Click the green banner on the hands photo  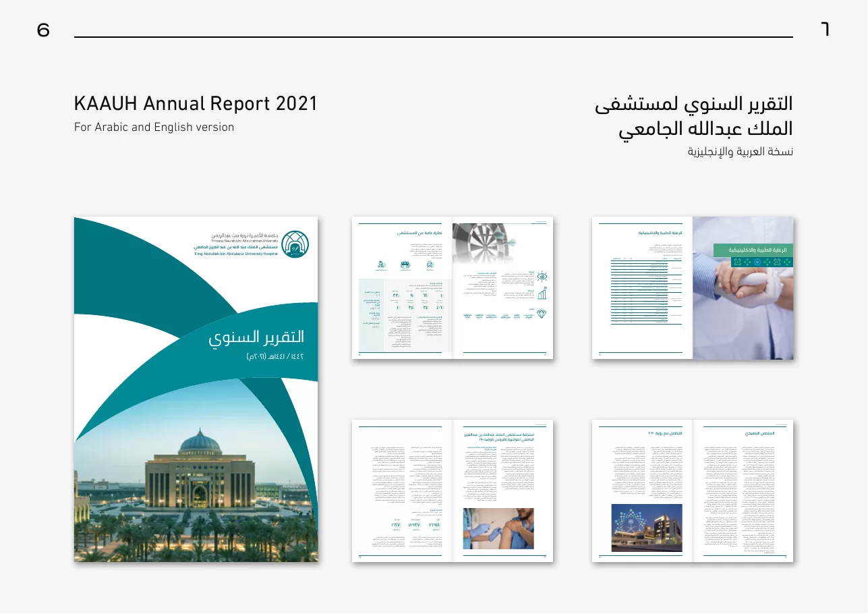pyautogui.click(x=753, y=250)
